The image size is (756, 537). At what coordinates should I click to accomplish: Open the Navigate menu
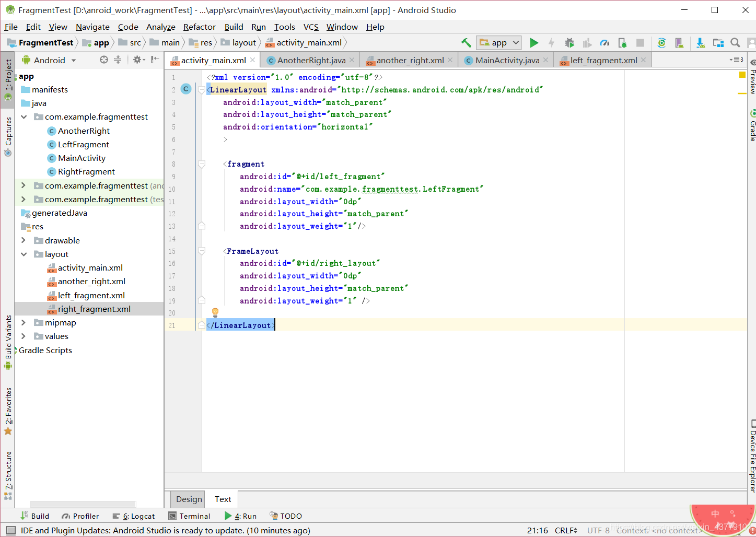click(92, 27)
